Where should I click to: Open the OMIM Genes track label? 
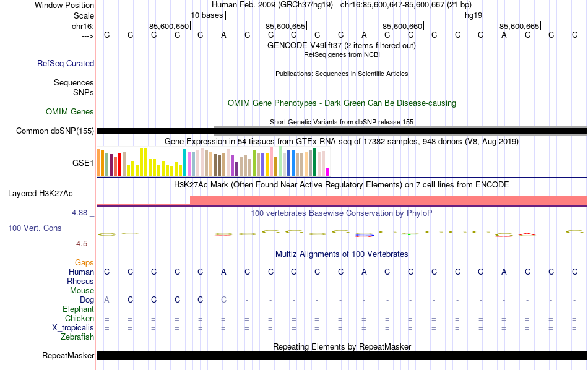pyautogui.click(x=69, y=112)
